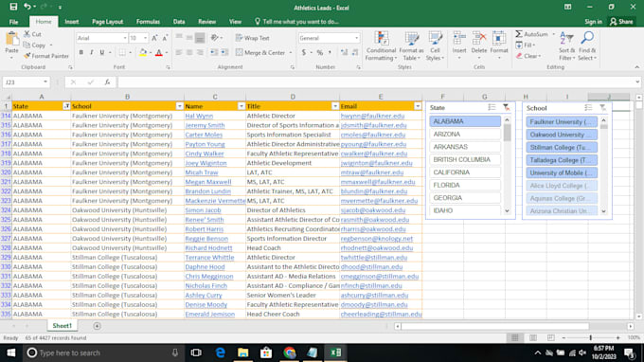Switch to the Page Layout tab
644x362 pixels.
click(108, 22)
